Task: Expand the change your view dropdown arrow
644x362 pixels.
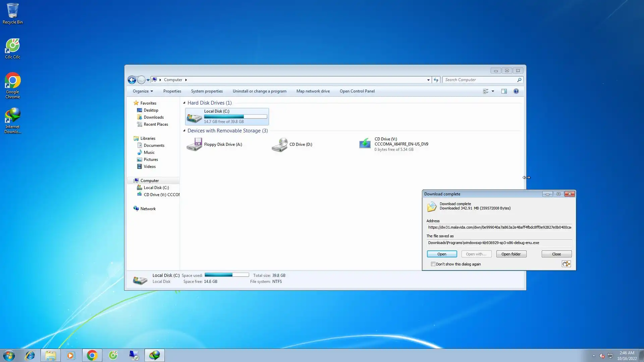Action: [x=493, y=91]
